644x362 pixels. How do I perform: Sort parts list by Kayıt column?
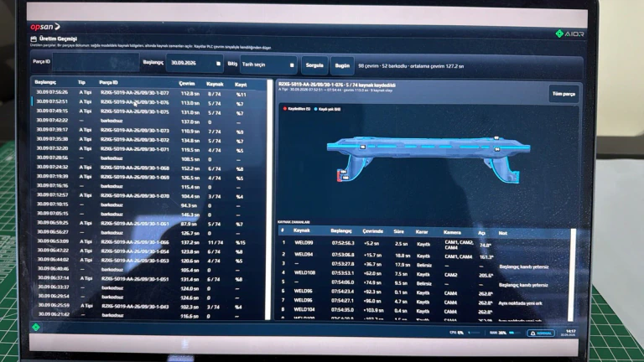tap(241, 85)
